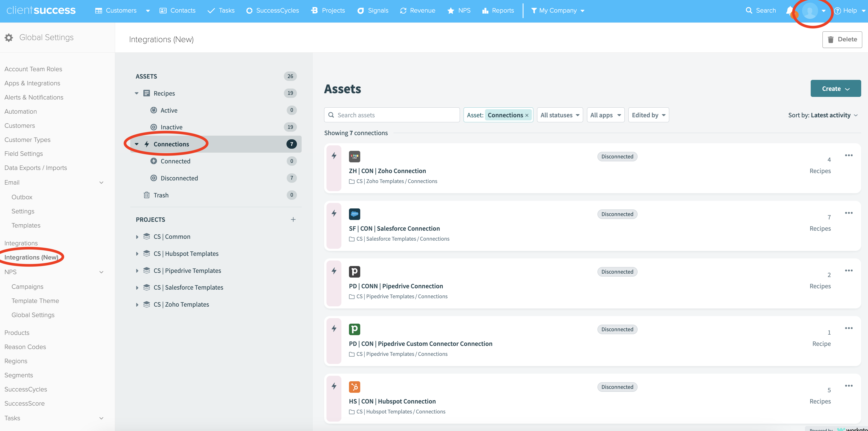Click the lightning icon on Hubspot Connection card

(x=334, y=386)
